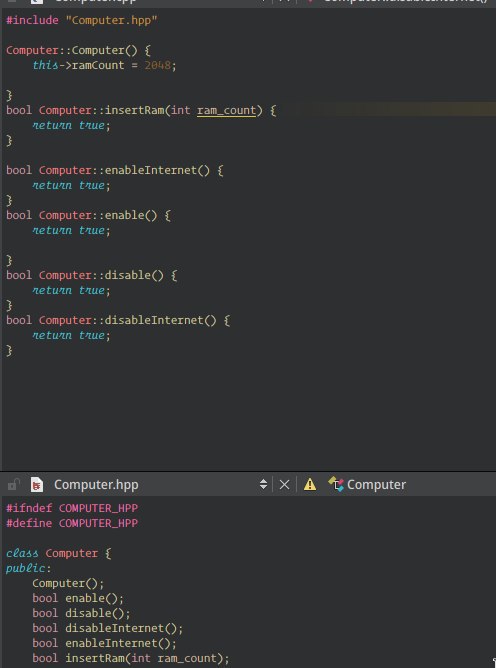Image resolution: width=496 pixels, height=668 pixels.
Task: Click bool disableInternet(); declaration in header
Action: pyautogui.click(x=108, y=628)
